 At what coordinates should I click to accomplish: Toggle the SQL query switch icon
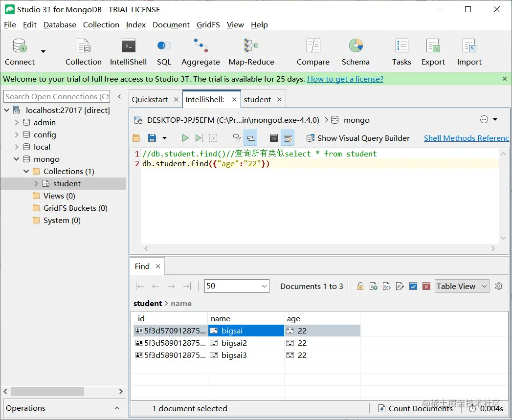point(164,52)
